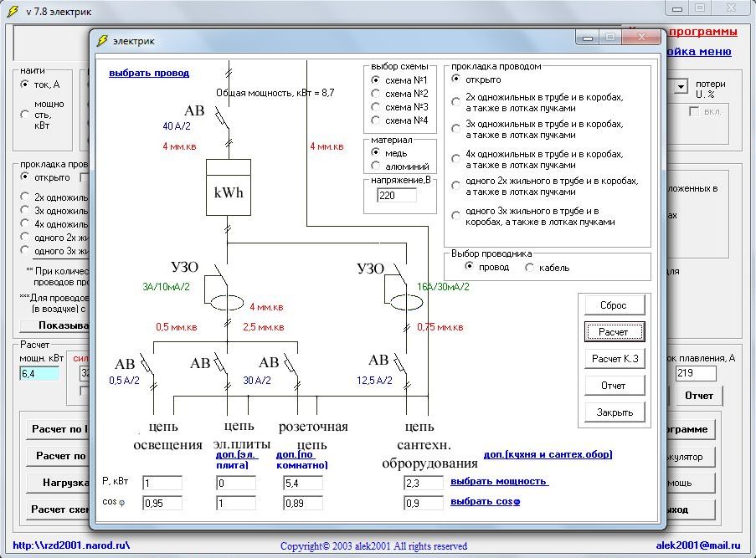Click the доп.(кухня и сантех.обор) link
Viewport: 756px width, 558px height.
548,454
